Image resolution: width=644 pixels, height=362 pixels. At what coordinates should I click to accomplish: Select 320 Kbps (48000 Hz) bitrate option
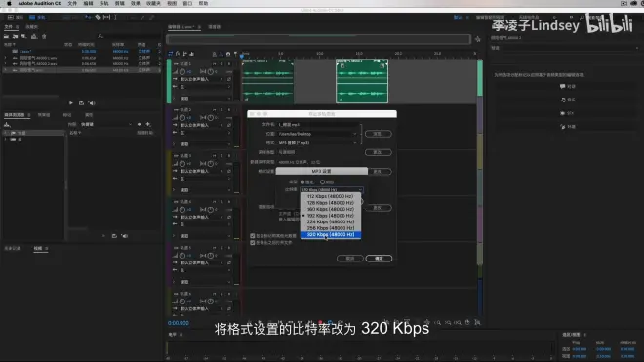(x=331, y=234)
